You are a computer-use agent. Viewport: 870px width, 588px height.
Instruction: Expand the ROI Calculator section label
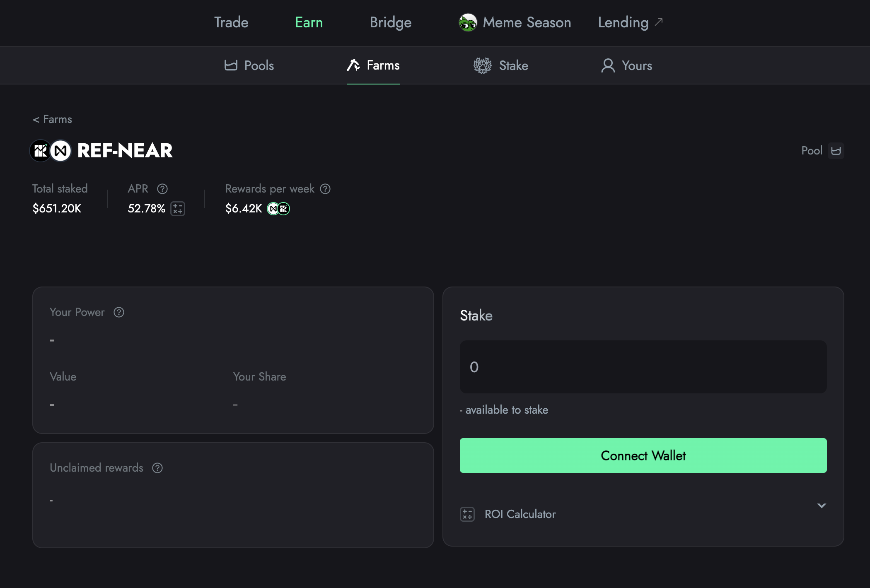520,514
